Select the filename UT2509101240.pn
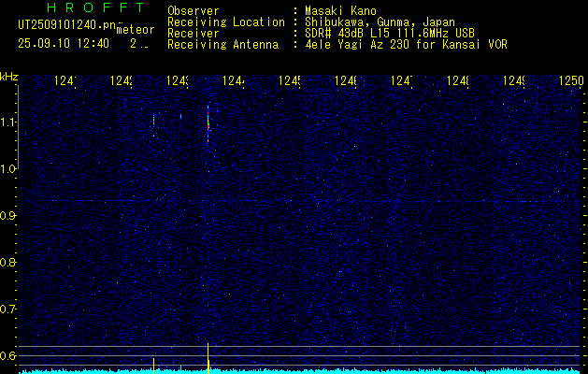The height and width of the screenshot is (374, 588). (66, 25)
